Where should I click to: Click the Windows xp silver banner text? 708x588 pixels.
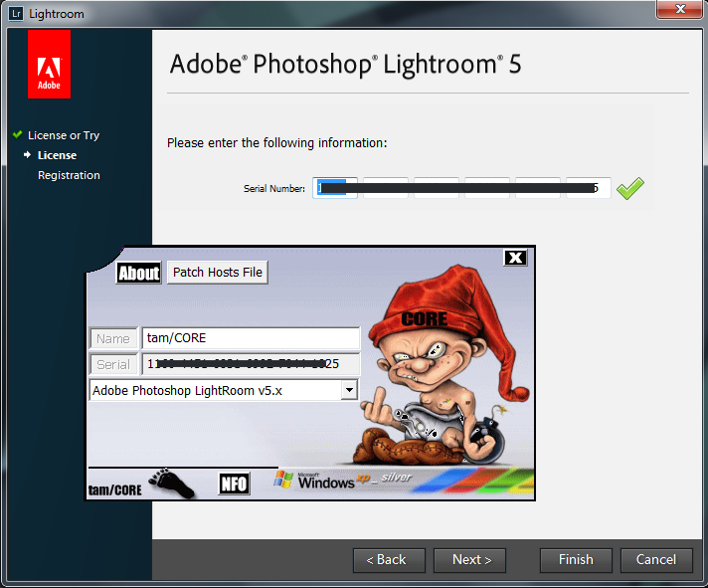355,482
